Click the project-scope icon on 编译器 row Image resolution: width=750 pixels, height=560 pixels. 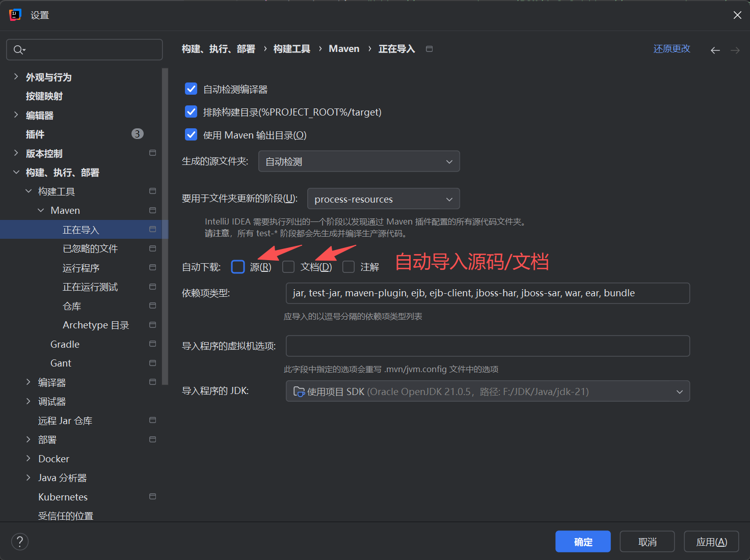pos(152,382)
